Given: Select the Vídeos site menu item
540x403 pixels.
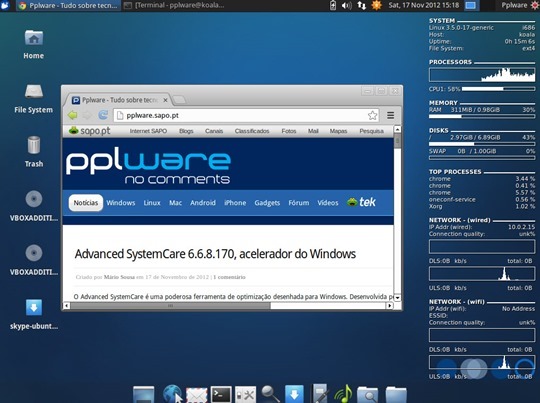Looking at the screenshot, I should (x=328, y=203).
